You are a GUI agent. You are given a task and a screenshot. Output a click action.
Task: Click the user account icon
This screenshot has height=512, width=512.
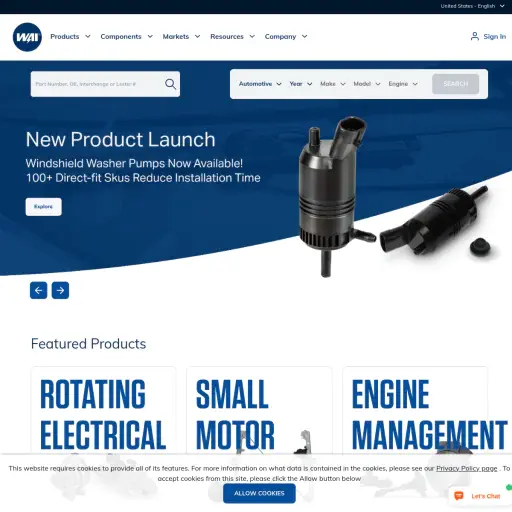tap(475, 36)
